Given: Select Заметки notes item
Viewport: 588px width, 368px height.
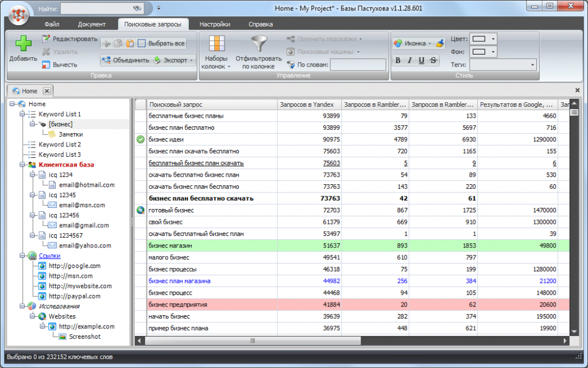Looking at the screenshot, I should [71, 134].
